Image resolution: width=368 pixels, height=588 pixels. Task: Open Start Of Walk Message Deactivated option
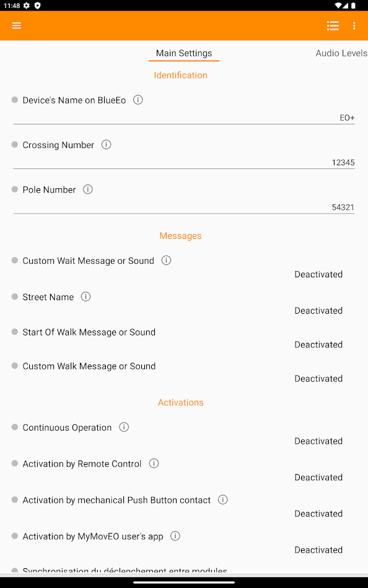click(318, 345)
